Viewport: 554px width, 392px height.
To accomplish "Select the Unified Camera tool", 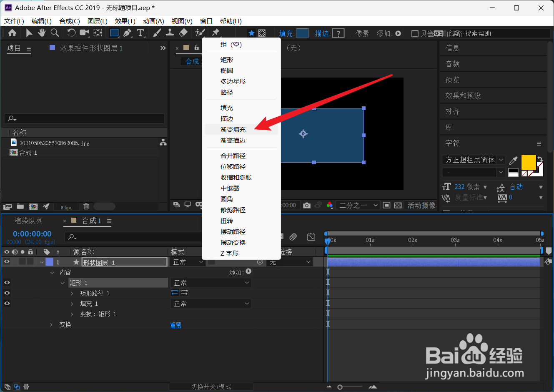I will point(85,33).
